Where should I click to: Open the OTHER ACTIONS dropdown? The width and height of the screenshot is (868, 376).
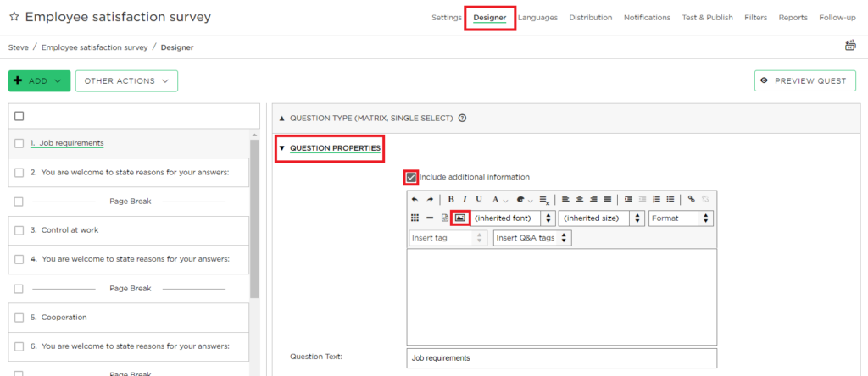(x=126, y=80)
